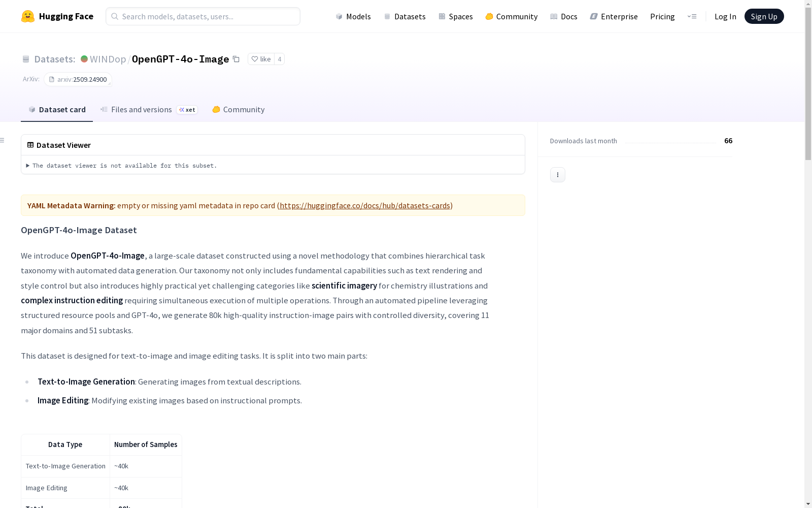Open the Pricing page
Image resolution: width=812 pixels, height=508 pixels.
(662, 16)
